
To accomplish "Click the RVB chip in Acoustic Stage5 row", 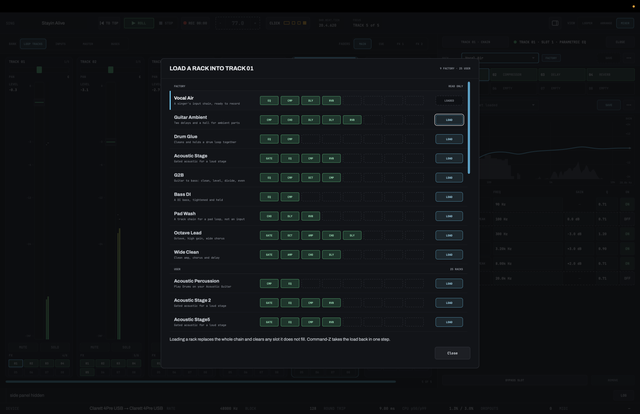I will click(x=331, y=322).
